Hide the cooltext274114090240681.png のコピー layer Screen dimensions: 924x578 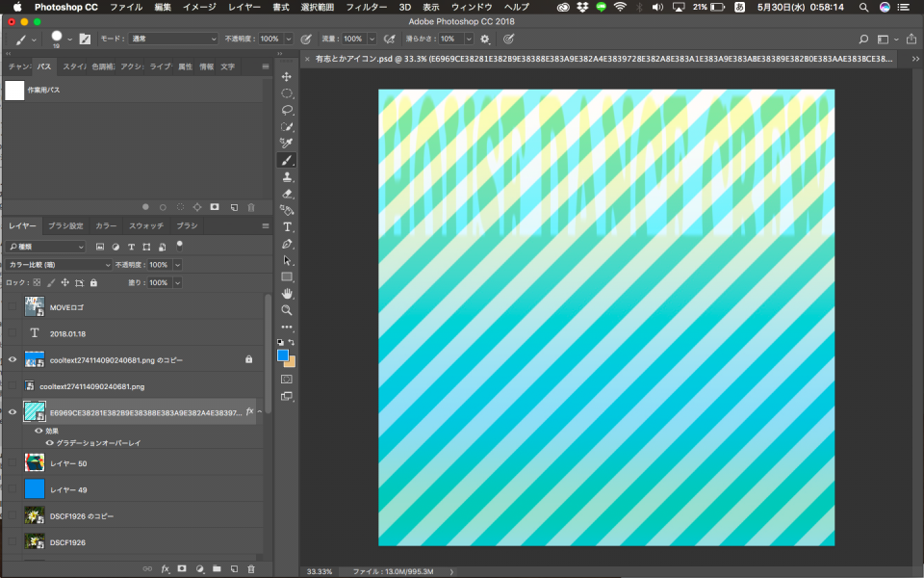tap(13, 359)
